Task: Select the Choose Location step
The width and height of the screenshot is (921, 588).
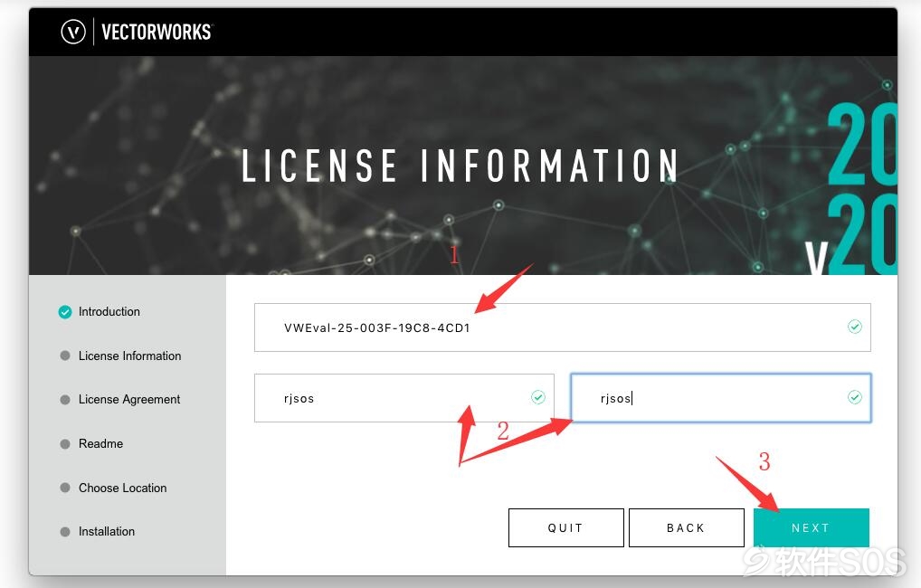Action: pos(123,488)
